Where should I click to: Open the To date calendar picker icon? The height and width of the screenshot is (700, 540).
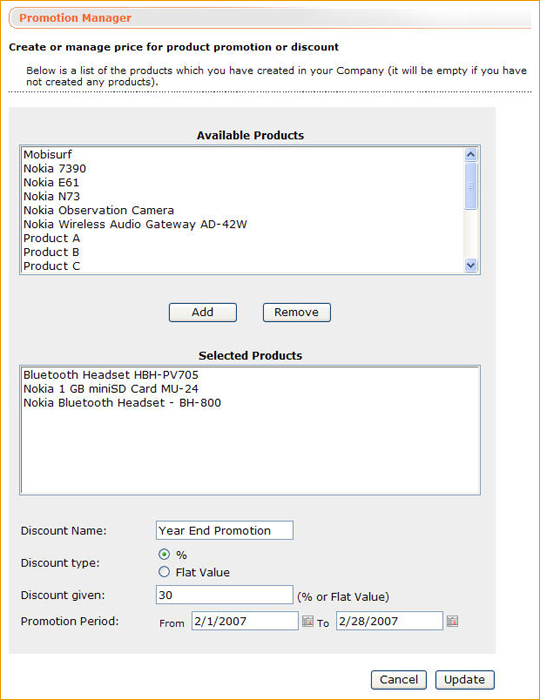[452, 621]
